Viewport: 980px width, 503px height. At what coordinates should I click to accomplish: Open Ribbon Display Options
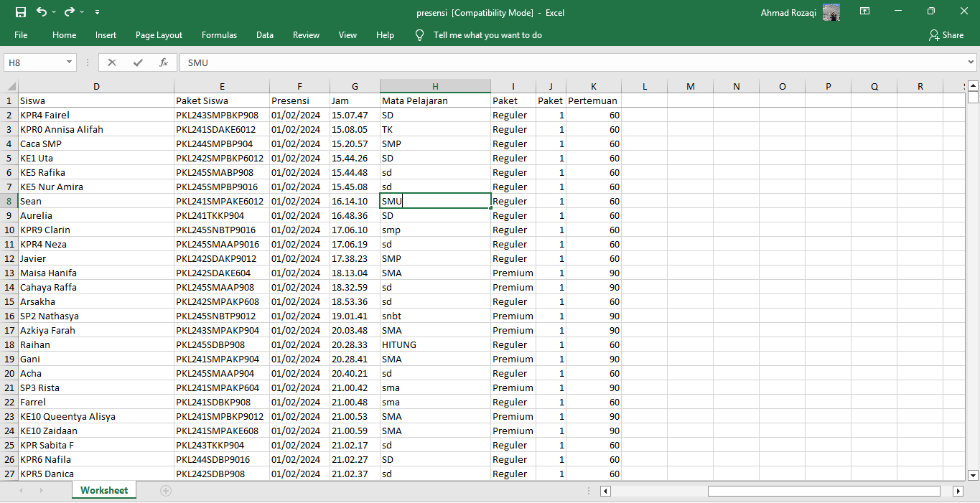pyautogui.click(x=865, y=11)
